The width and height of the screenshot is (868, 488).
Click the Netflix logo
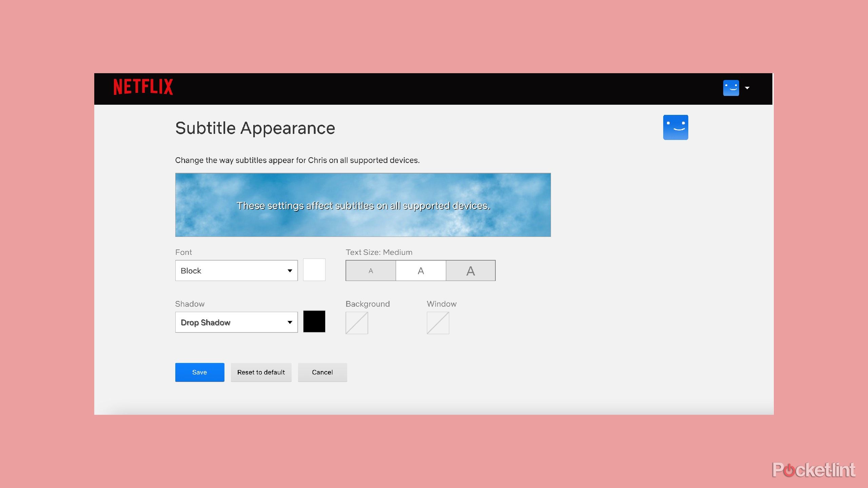(x=143, y=87)
